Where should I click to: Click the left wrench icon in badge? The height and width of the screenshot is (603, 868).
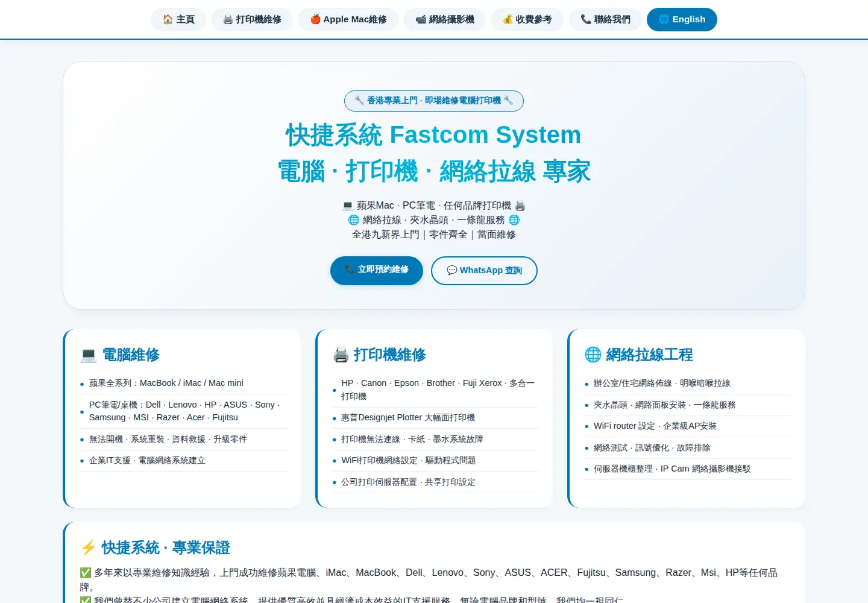359,101
